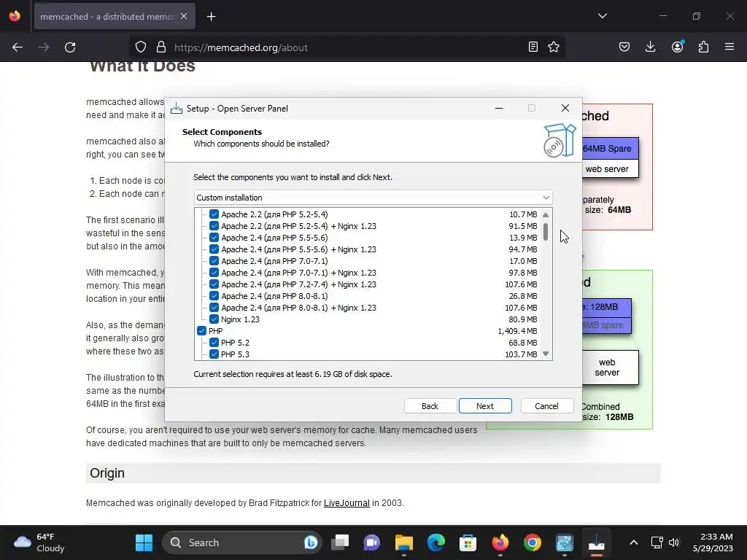The height and width of the screenshot is (560, 747).
Task: Uncheck Apache 2.4 (PHP 7.0-7.1) + Nginx
Action: [x=214, y=273]
